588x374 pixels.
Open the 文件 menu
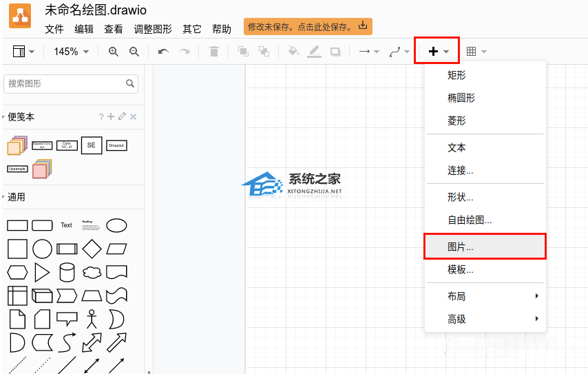54,29
